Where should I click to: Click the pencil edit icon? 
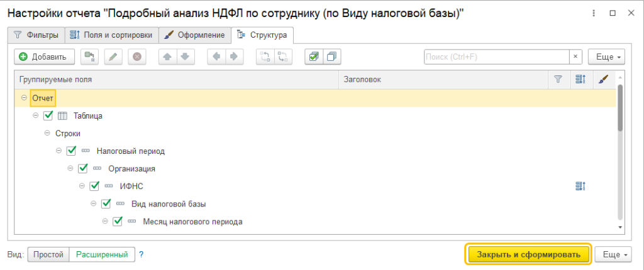coord(113,57)
